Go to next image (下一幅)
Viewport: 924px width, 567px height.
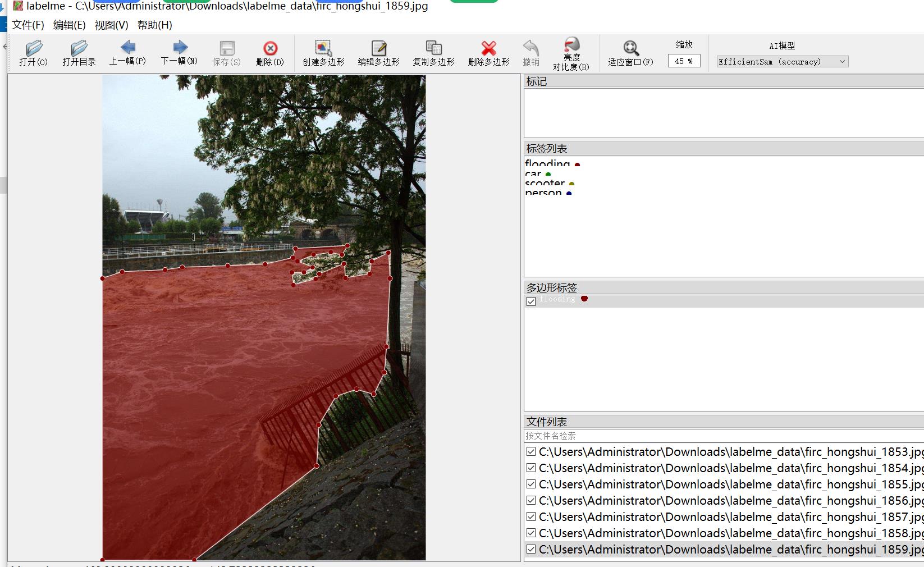[x=179, y=53]
